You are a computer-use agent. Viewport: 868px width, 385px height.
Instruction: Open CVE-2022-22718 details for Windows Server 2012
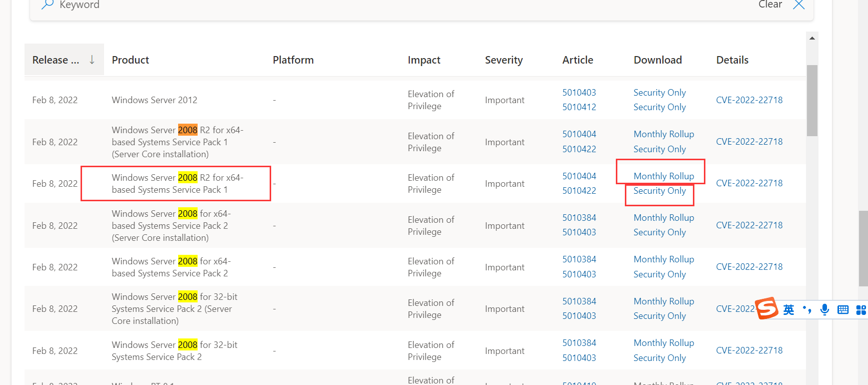[749, 100]
